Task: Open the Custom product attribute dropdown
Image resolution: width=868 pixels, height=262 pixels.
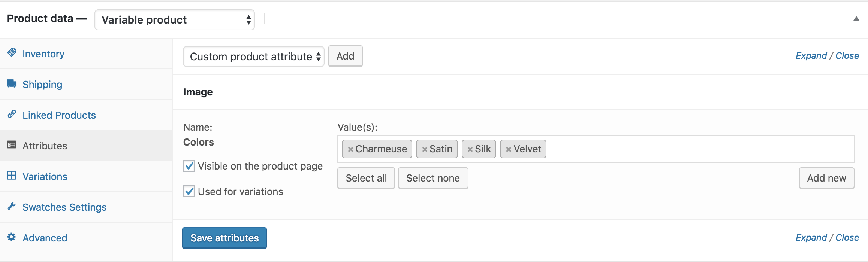Action: click(x=253, y=56)
